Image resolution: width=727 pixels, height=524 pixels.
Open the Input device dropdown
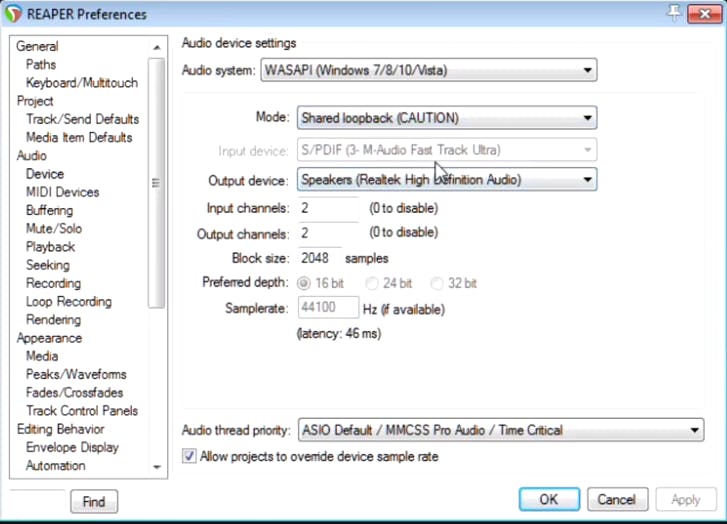(x=446, y=150)
